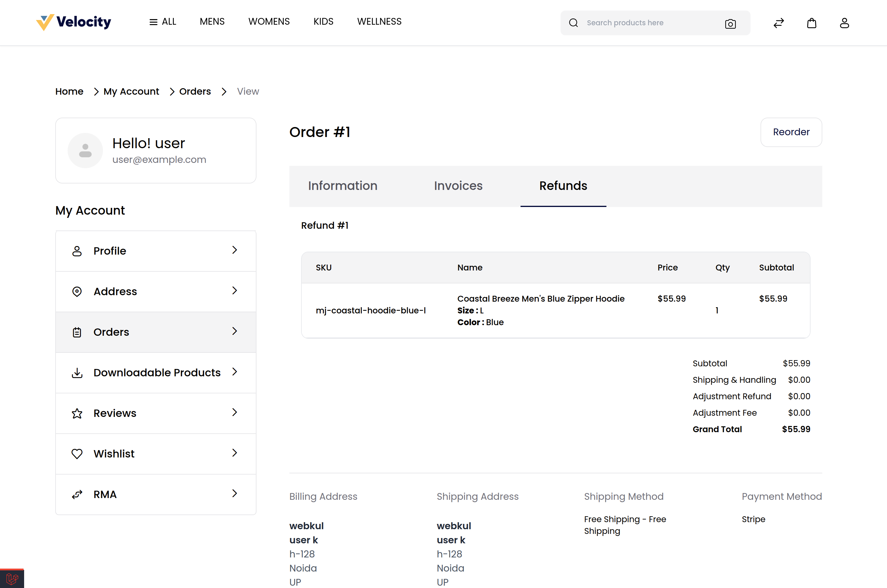Expand the RMA row chevron
The image size is (887, 588).
[235, 493]
